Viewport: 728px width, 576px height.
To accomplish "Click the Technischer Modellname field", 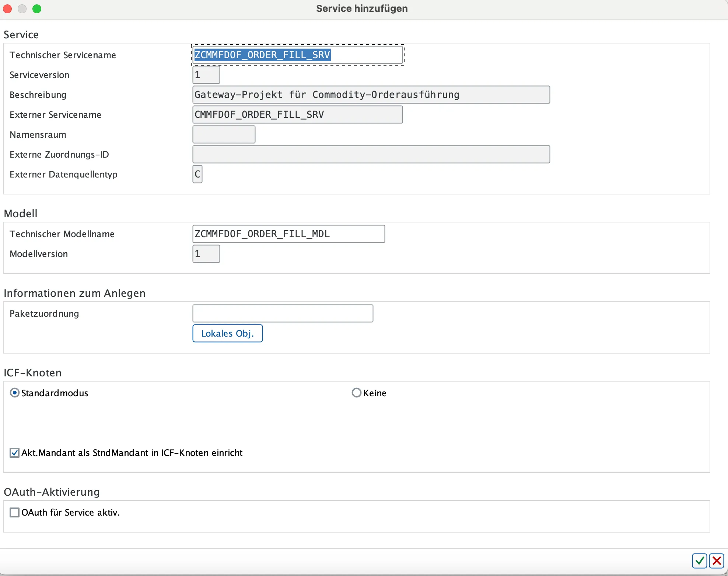I will click(x=288, y=234).
